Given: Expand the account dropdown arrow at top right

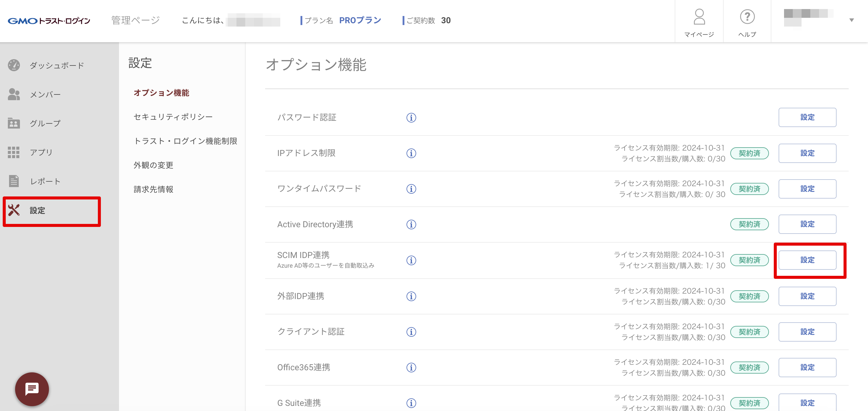Looking at the screenshot, I should pos(851,20).
